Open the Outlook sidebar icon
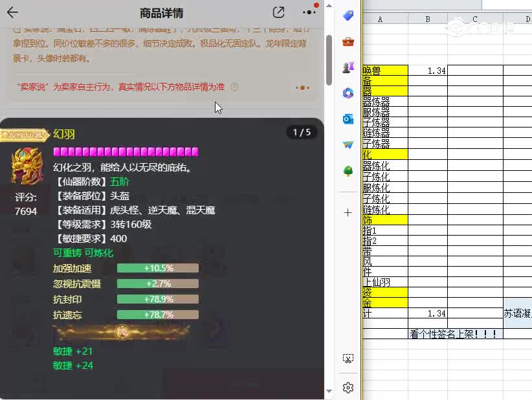Screen dimensions: 532x400 [348, 119]
